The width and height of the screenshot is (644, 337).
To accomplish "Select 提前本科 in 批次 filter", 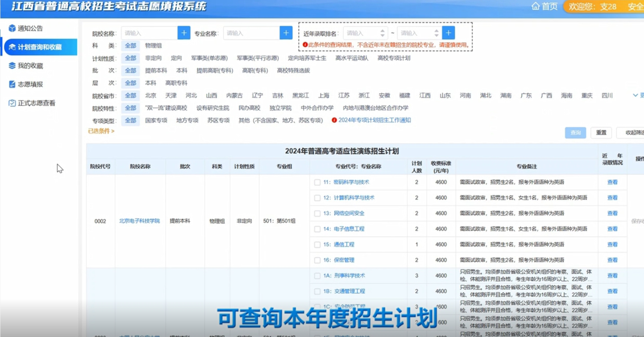I will (156, 70).
